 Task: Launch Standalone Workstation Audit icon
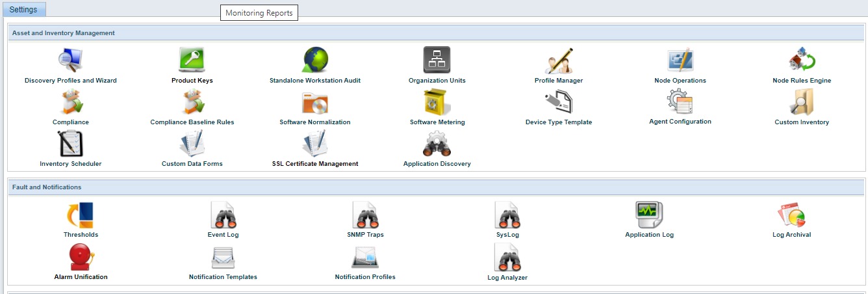(315, 60)
